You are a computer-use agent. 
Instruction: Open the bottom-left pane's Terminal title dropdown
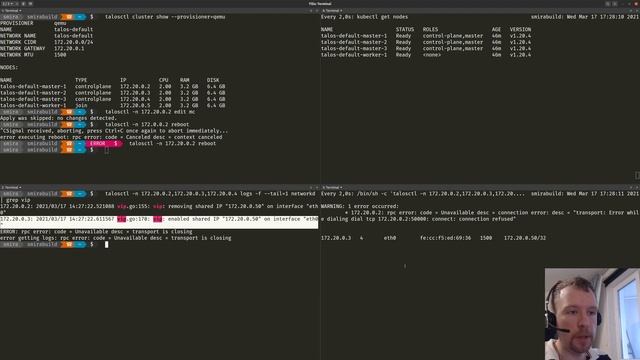tap(11, 187)
